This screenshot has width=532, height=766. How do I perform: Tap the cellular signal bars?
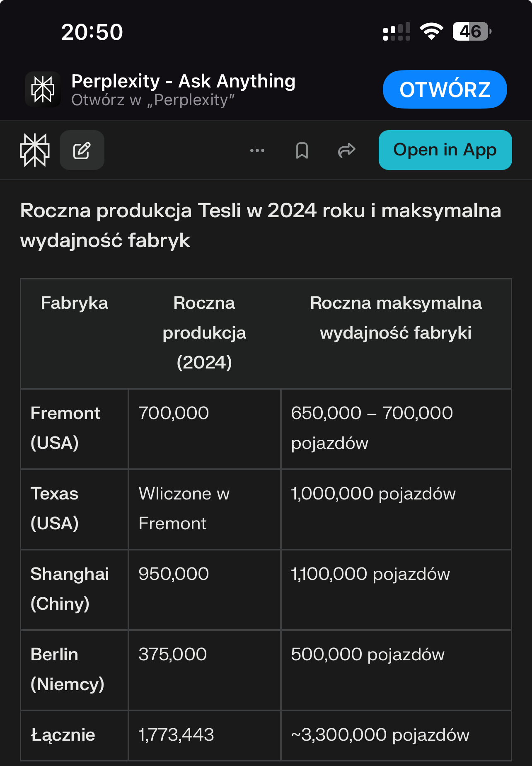(x=397, y=32)
